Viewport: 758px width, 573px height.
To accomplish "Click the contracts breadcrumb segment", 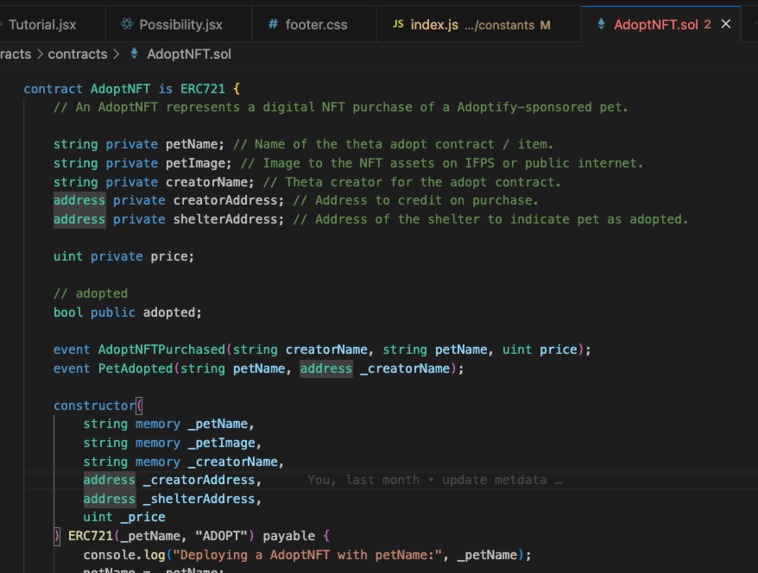I will click(77, 54).
